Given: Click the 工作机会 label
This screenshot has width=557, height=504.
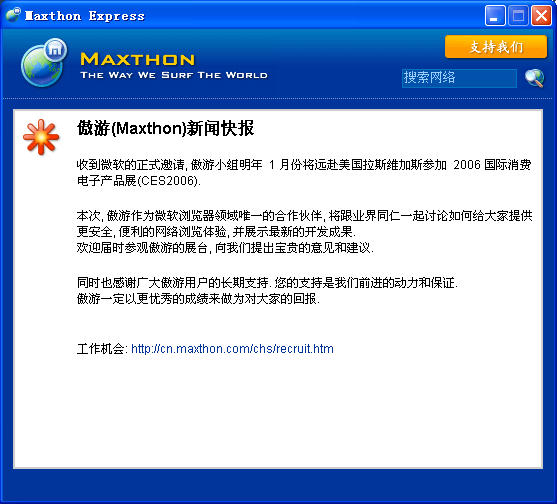Looking at the screenshot, I should [x=100, y=349].
